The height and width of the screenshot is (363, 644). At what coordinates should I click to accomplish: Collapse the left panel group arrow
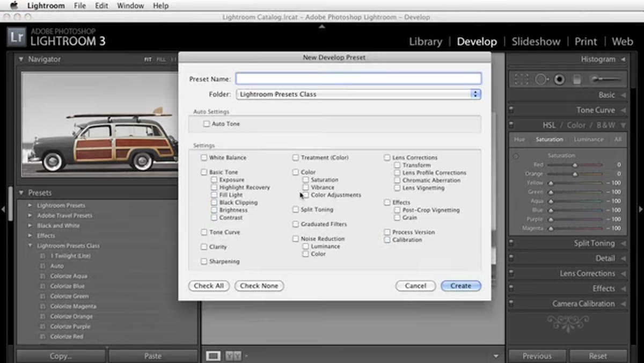[x=3, y=209]
